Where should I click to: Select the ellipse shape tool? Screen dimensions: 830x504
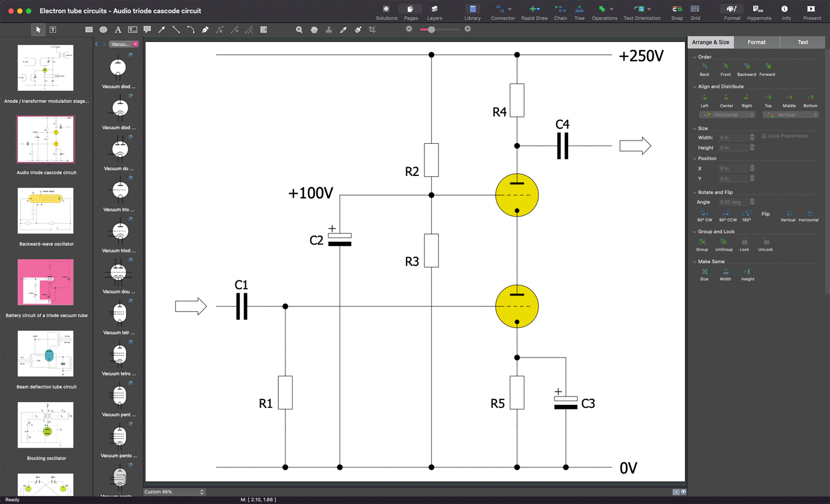click(x=103, y=30)
